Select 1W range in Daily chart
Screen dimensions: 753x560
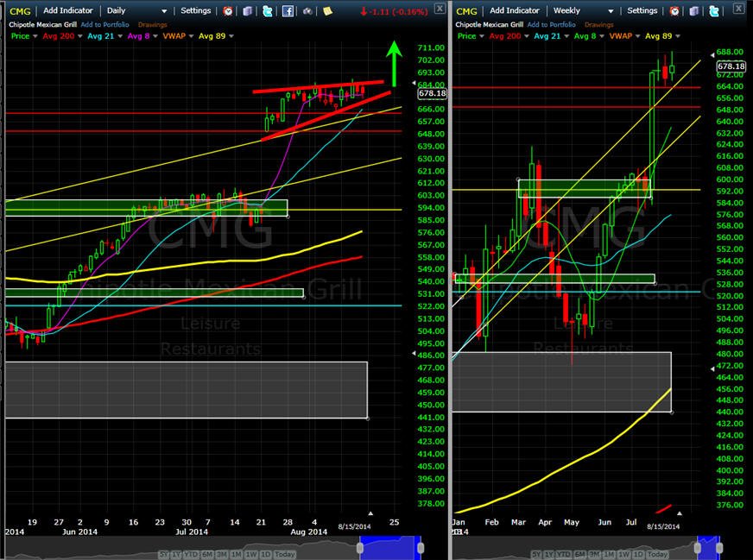pos(251,554)
